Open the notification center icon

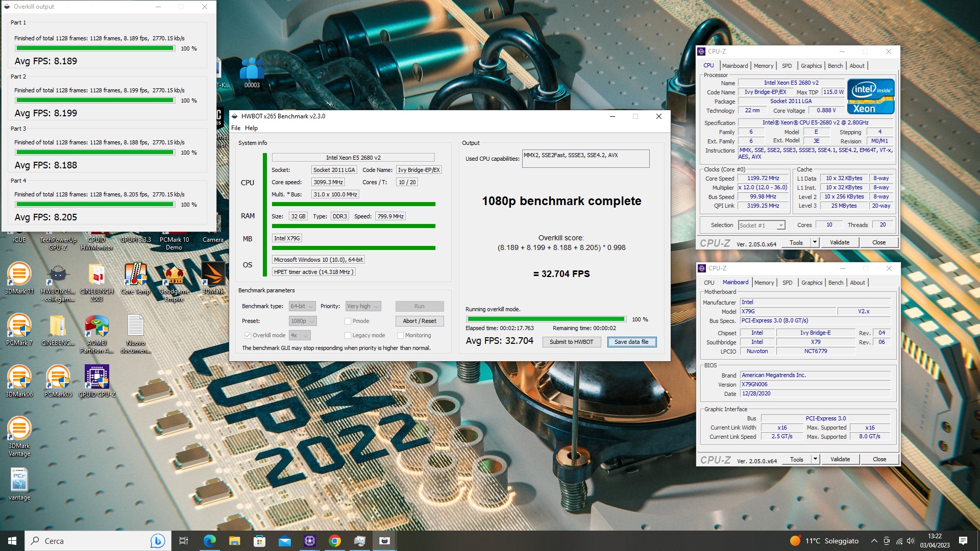click(x=963, y=541)
